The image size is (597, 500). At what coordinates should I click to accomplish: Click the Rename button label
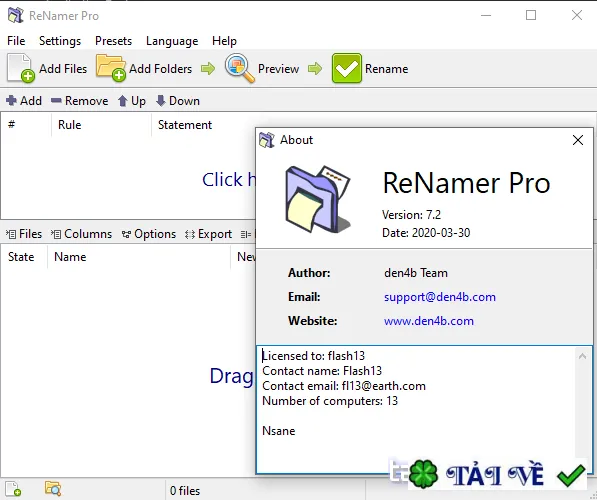click(x=386, y=69)
